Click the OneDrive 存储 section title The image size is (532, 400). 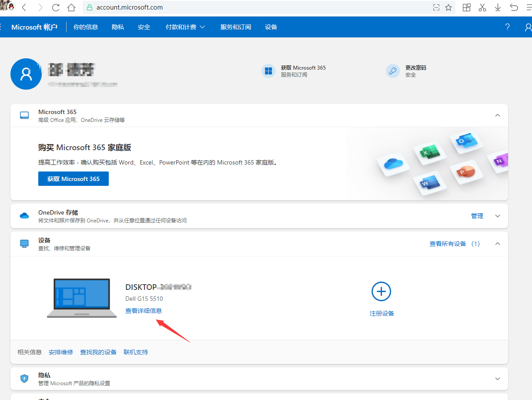coord(58,212)
